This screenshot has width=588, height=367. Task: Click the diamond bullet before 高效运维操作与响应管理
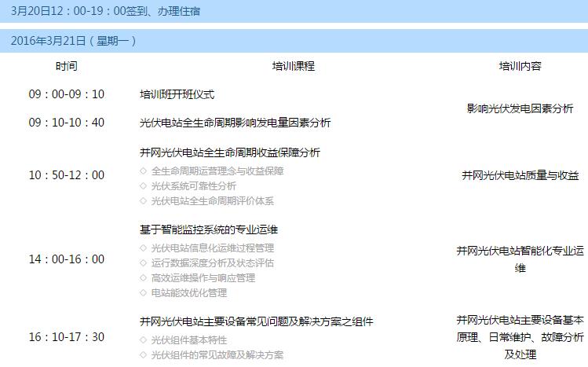coord(143,278)
